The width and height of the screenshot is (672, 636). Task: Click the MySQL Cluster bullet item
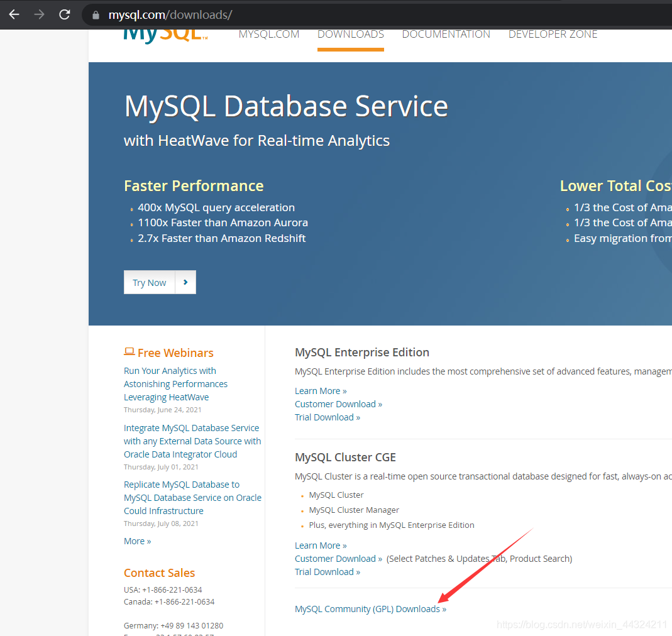point(336,495)
